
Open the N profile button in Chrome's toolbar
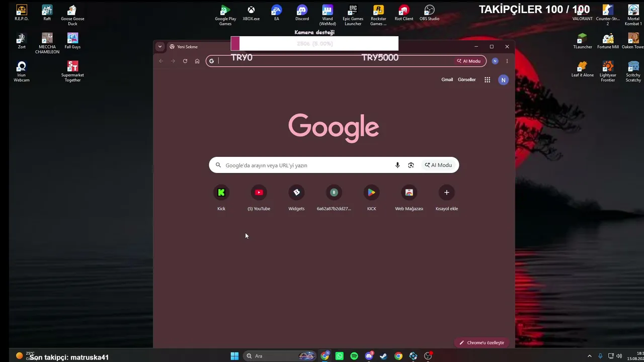point(495,61)
